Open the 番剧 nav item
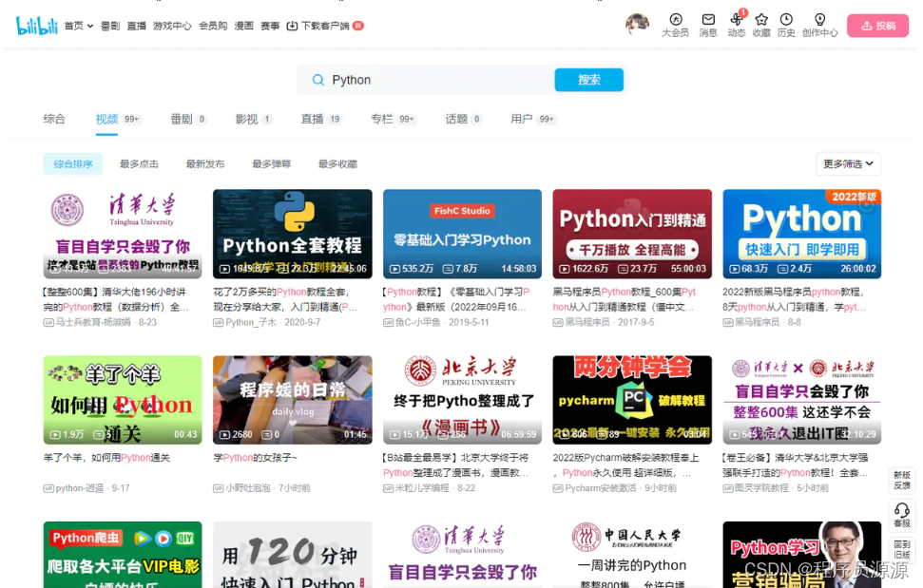Screen dimensions: 923x588 point(110,26)
